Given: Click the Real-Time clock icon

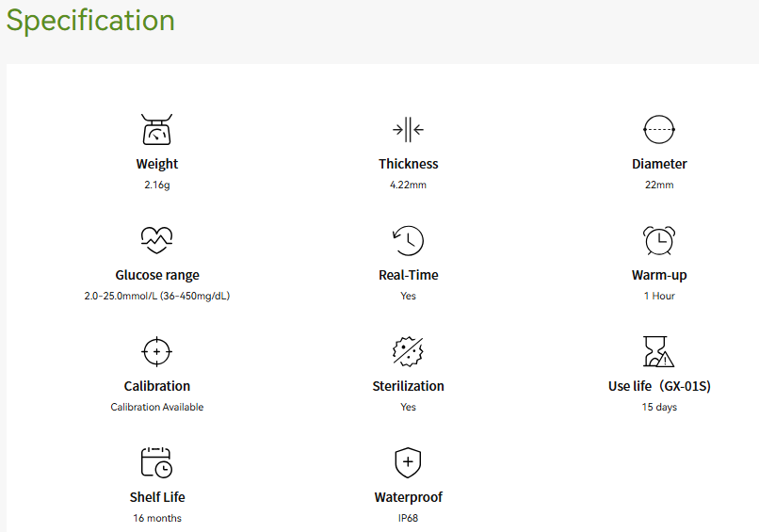Looking at the screenshot, I should (x=408, y=240).
